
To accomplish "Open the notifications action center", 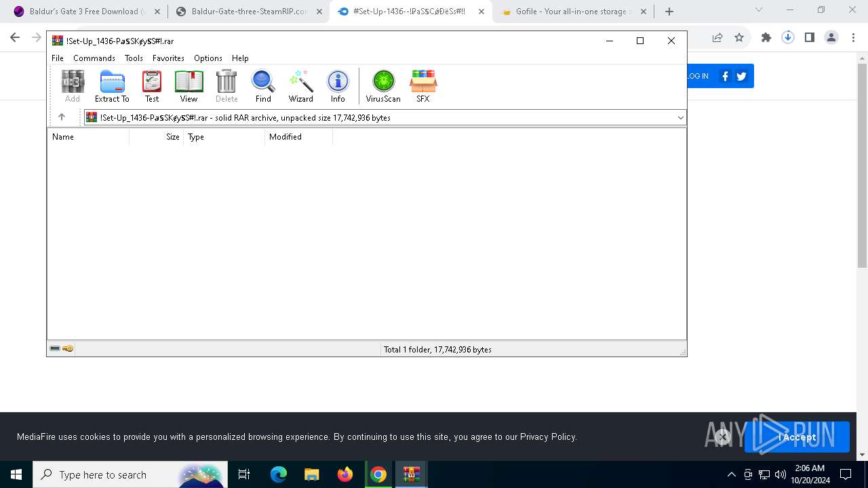I will click(x=846, y=474).
